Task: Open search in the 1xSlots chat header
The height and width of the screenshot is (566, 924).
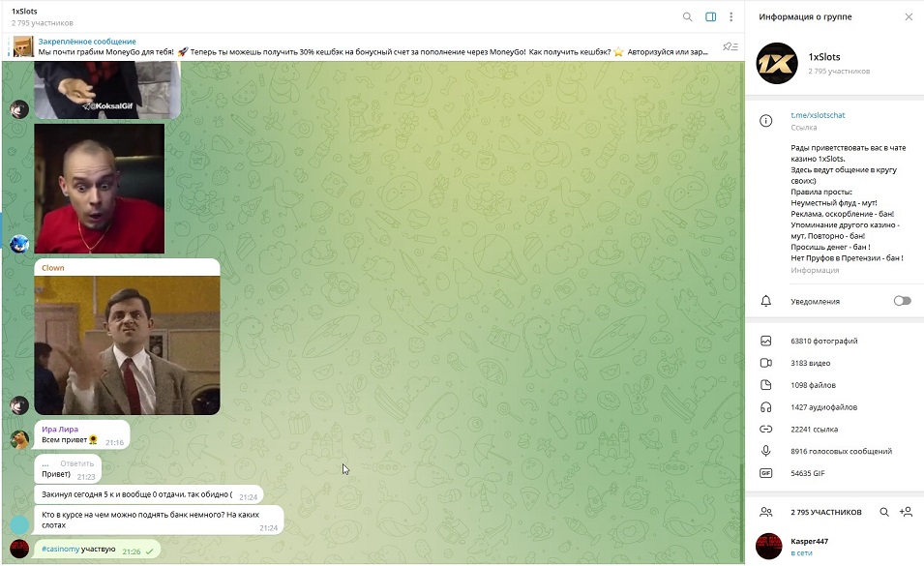Action: tap(687, 17)
